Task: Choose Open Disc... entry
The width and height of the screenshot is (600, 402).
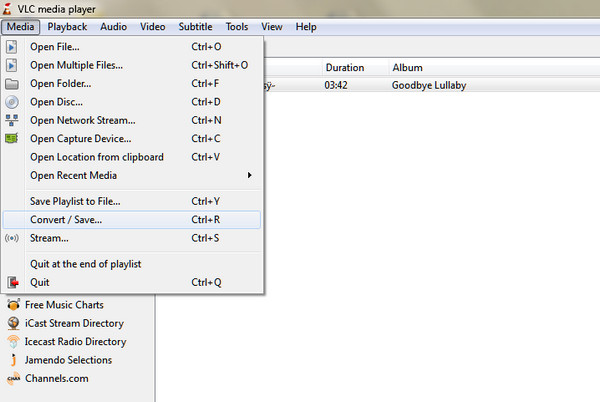Action: click(132, 102)
